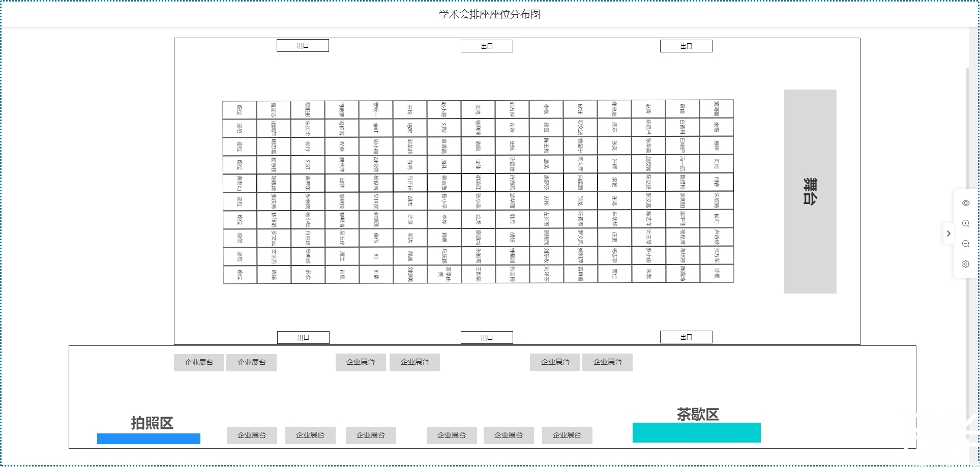
Task: Select seat 马开裕
Action: click(410, 183)
